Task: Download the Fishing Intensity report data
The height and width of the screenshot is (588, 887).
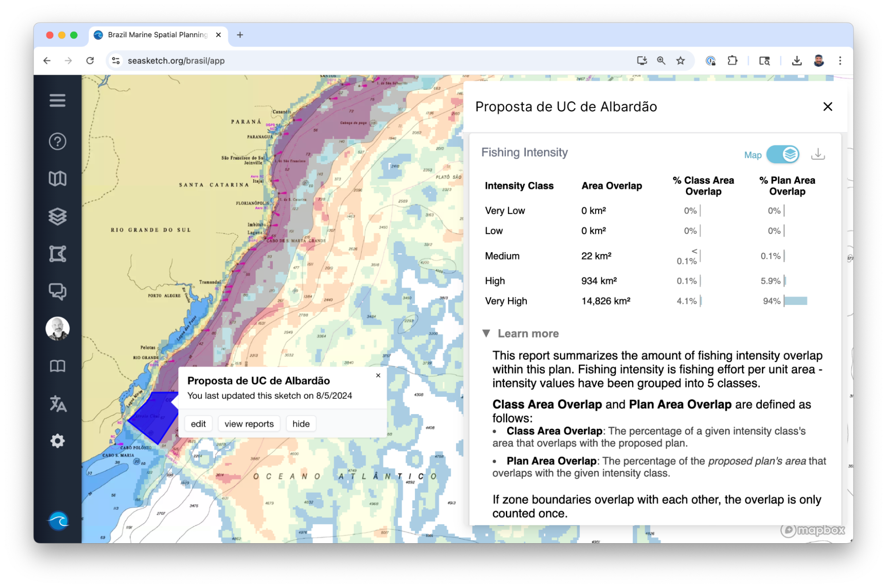Action: click(818, 154)
